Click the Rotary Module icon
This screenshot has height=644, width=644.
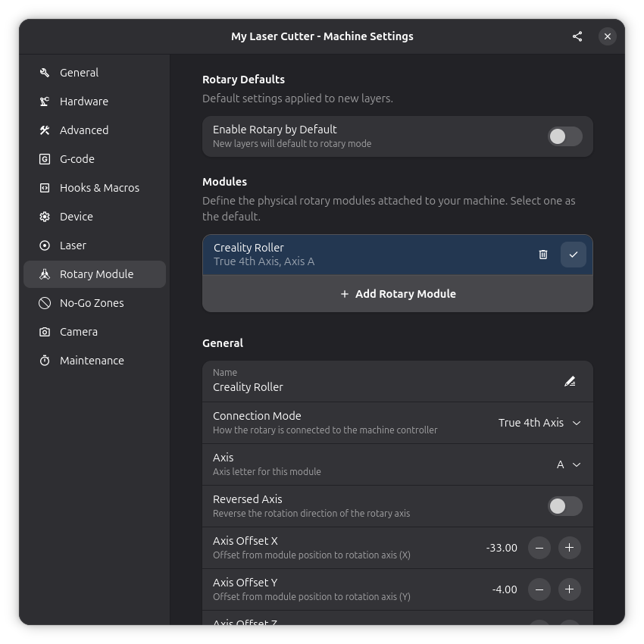[45, 274]
